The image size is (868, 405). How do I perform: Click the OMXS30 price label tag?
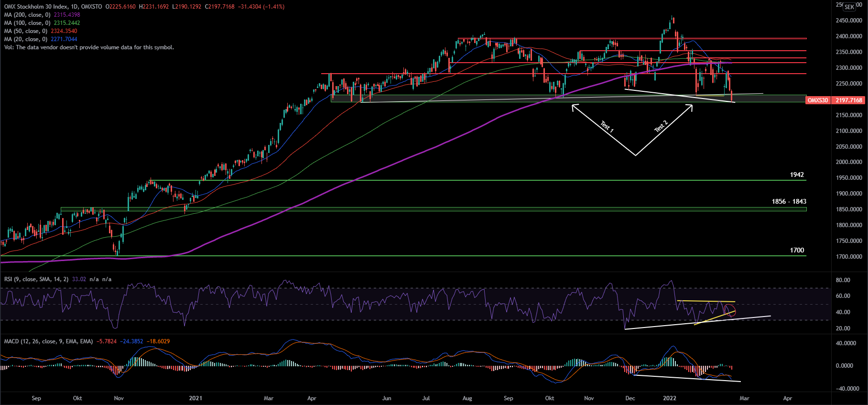[818, 100]
